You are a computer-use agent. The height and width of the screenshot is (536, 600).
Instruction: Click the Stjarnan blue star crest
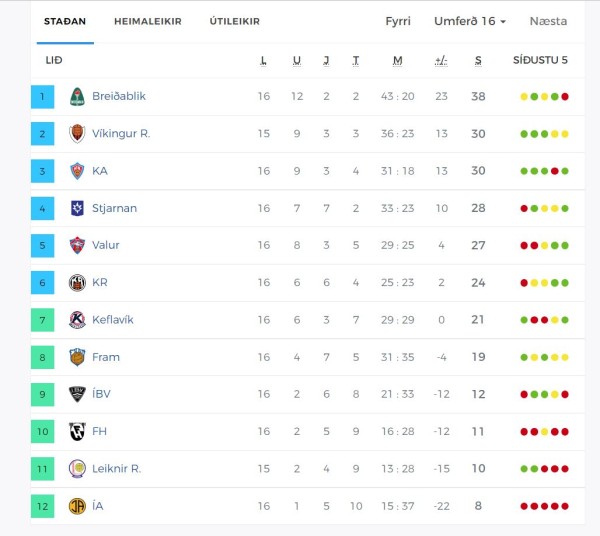[77, 208]
